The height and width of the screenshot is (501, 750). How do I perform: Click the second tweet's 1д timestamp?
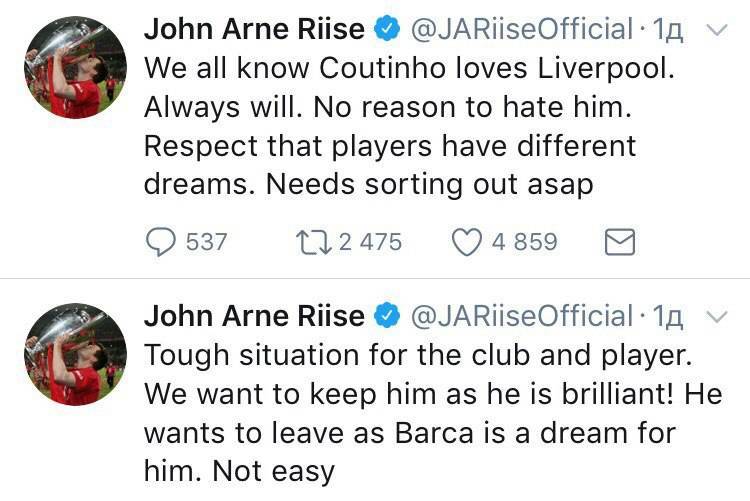point(668,317)
